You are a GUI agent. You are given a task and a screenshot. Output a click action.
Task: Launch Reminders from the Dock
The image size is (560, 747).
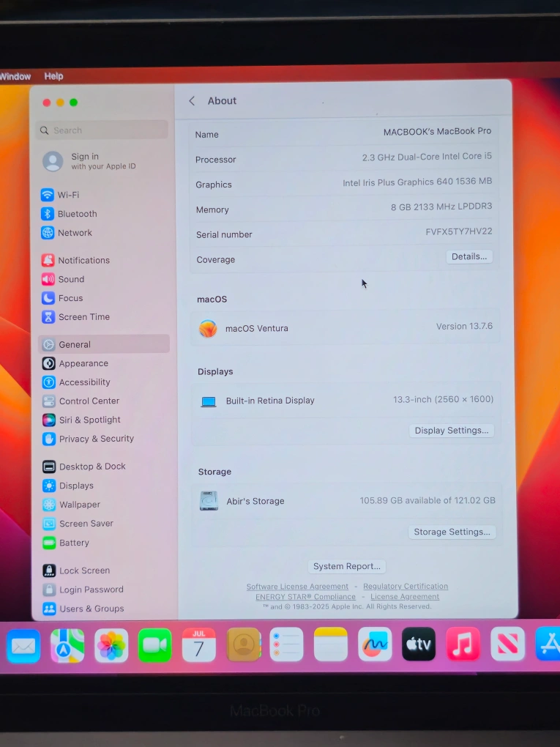coord(287,644)
